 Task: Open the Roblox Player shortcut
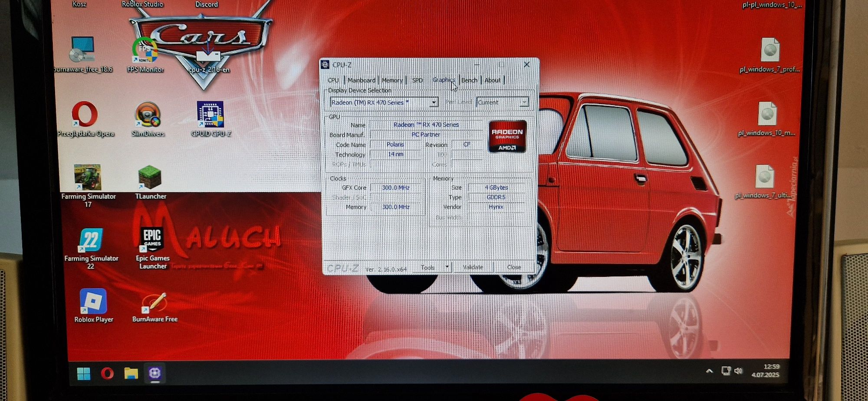pyautogui.click(x=94, y=306)
